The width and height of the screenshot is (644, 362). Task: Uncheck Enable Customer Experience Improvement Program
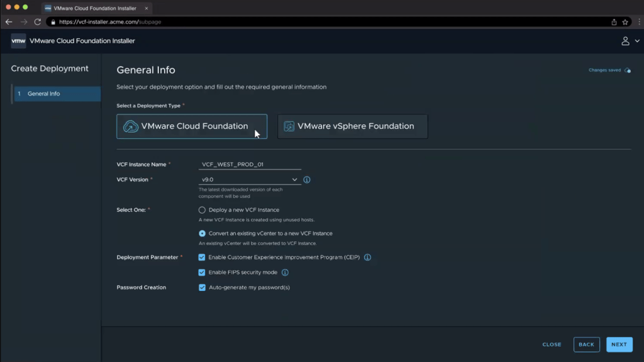coord(202,258)
